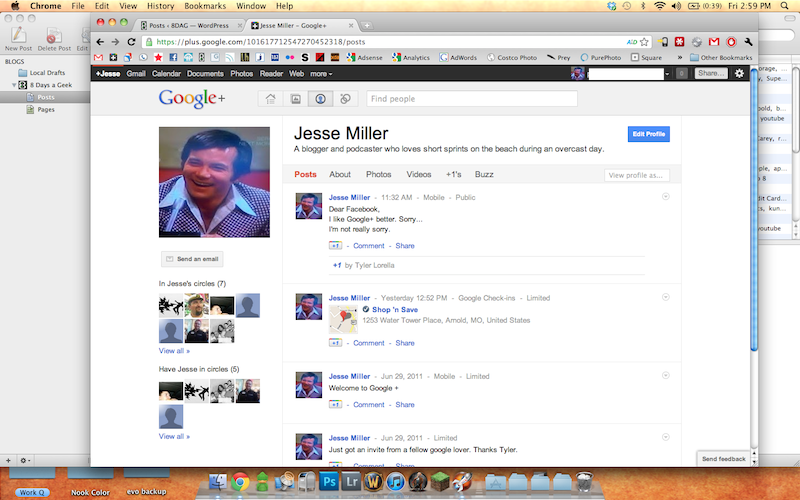Viewport: 800px width, 500px height.
Task: Open options arrow on invite post
Action: click(666, 437)
